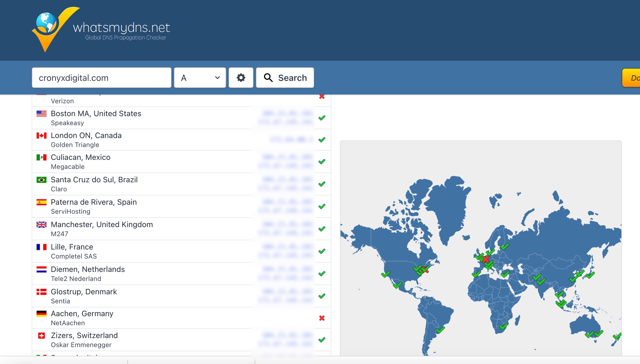Click the South Africa checkmark on the map
This screenshot has width=640, height=364.
click(503, 326)
